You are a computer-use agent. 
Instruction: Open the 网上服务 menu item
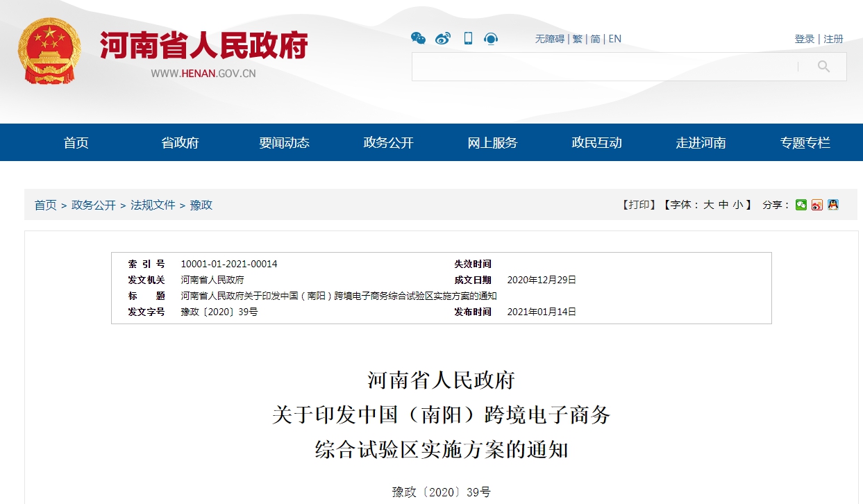tap(492, 142)
